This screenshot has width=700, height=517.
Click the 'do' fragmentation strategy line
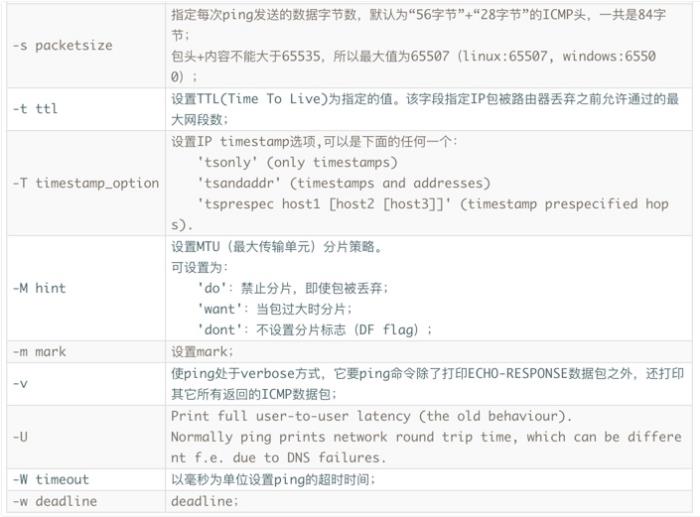tap(293, 288)
